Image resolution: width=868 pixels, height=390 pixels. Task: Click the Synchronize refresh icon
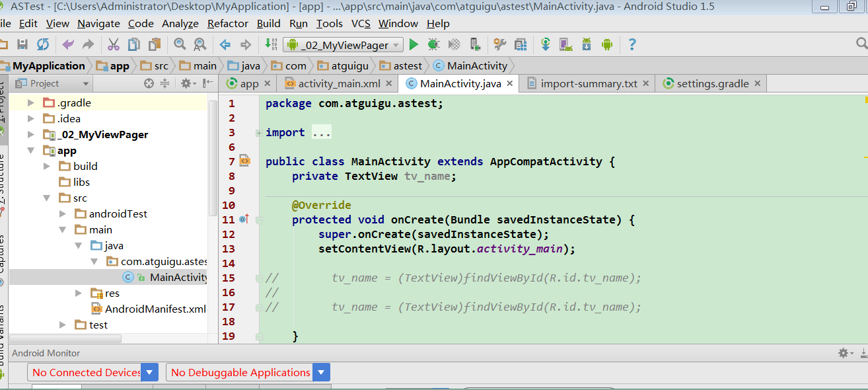[x=43, y=45]
